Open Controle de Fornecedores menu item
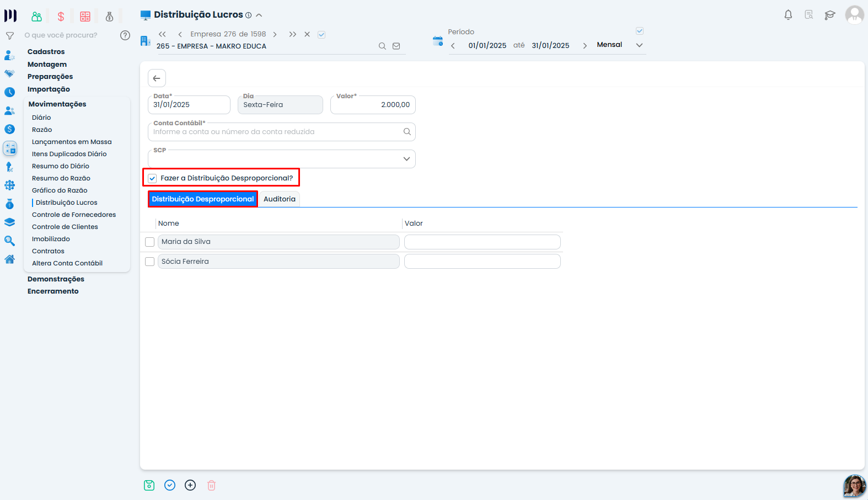 [74, 215]
